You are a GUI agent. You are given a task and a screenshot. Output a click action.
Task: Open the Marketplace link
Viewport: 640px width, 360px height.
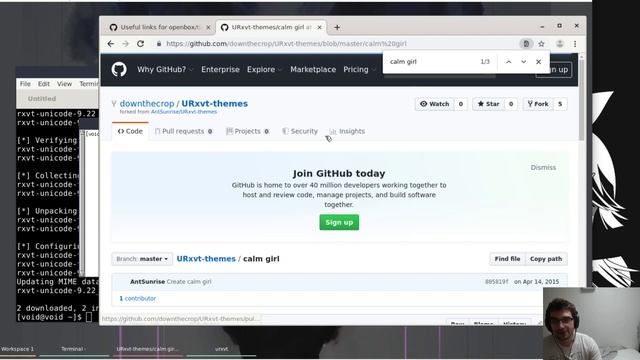tap(313, 69)
